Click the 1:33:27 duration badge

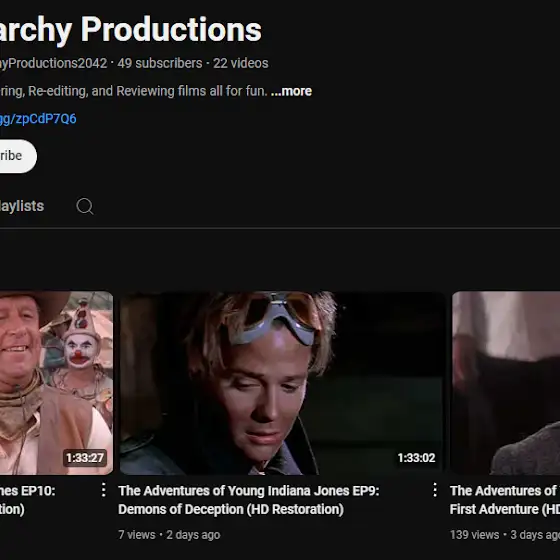pos(85,458)
